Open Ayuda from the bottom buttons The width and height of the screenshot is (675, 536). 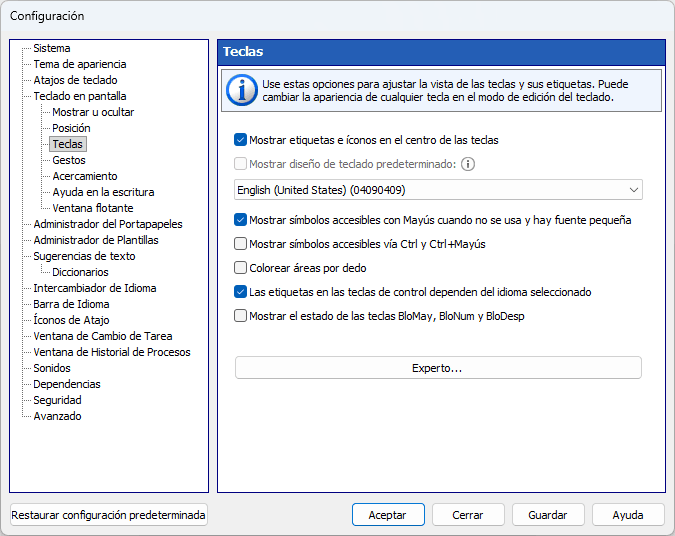coord(628,515)
